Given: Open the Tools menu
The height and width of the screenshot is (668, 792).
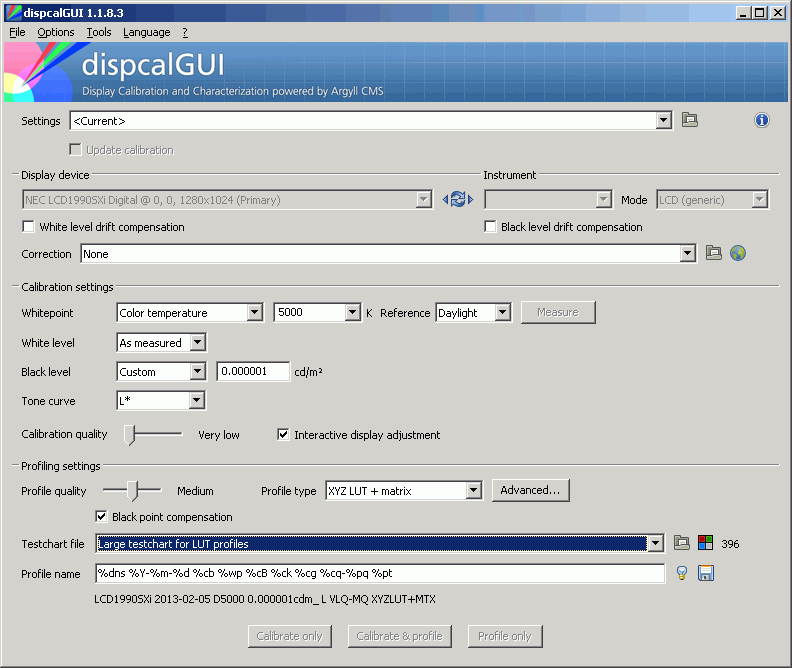Looking at the screenshot, I should pos(98,32).
